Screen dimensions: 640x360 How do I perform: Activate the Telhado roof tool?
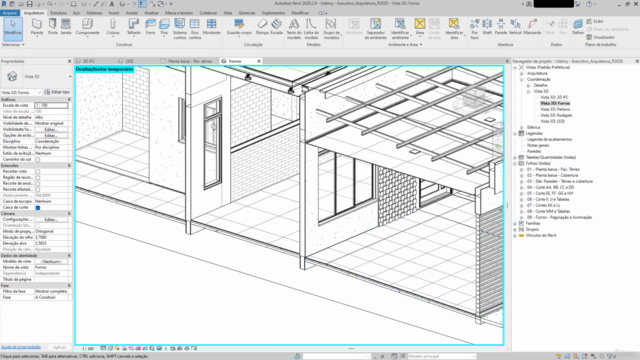(133, 27)
